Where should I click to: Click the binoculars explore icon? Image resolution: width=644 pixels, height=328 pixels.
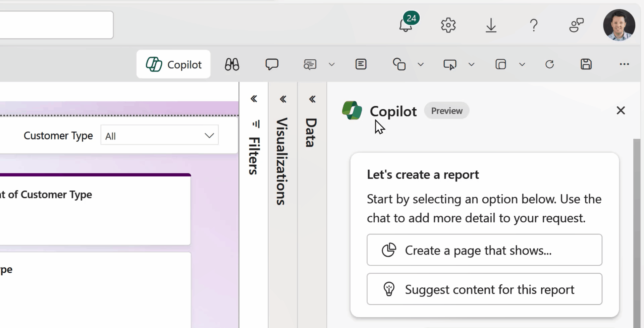[232, 64]
